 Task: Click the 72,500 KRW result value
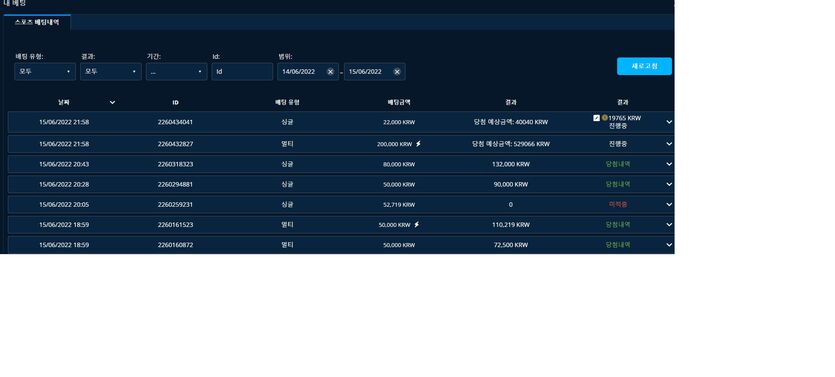(511, 245)
